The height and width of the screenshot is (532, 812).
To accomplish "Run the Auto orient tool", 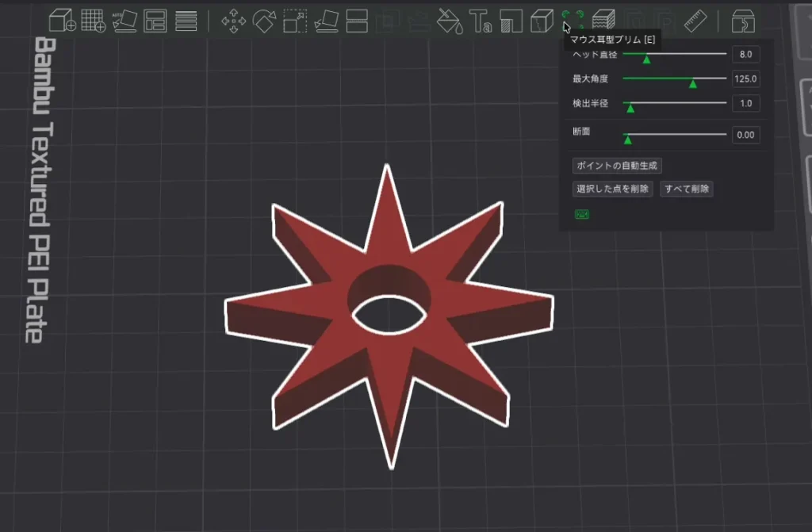I will tap(124, 21).
